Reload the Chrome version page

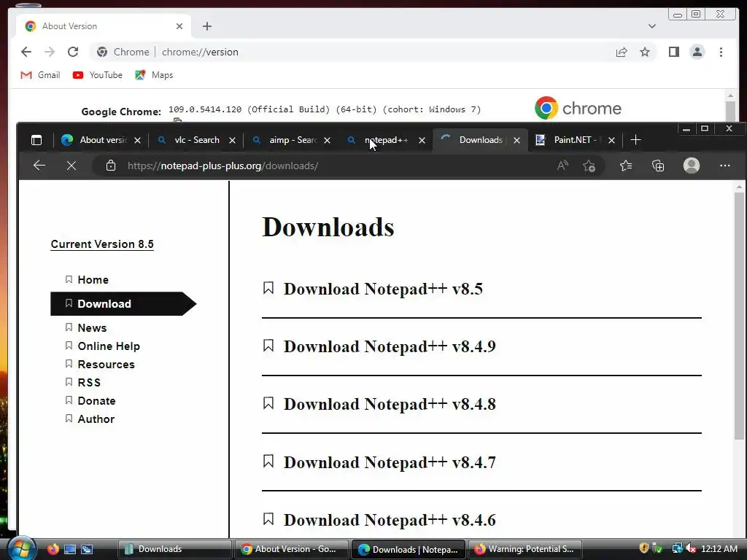pyautogui.click(x=72, y=52)
